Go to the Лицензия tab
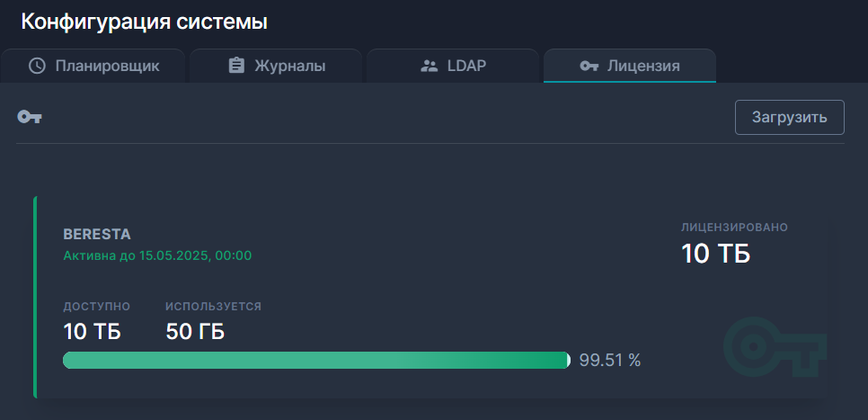868x420 pixels. click(x=630, y=66)
